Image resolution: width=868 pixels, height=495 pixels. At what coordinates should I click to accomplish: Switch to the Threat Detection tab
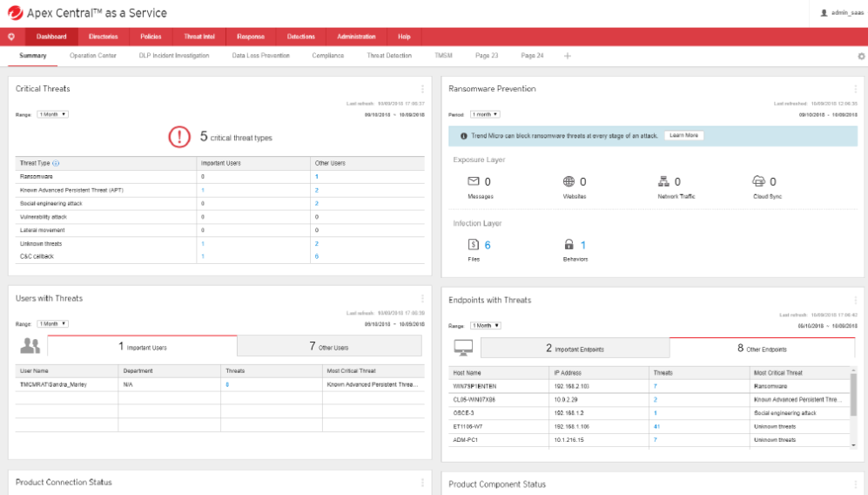pyautogui.click(x=389, y=56)
